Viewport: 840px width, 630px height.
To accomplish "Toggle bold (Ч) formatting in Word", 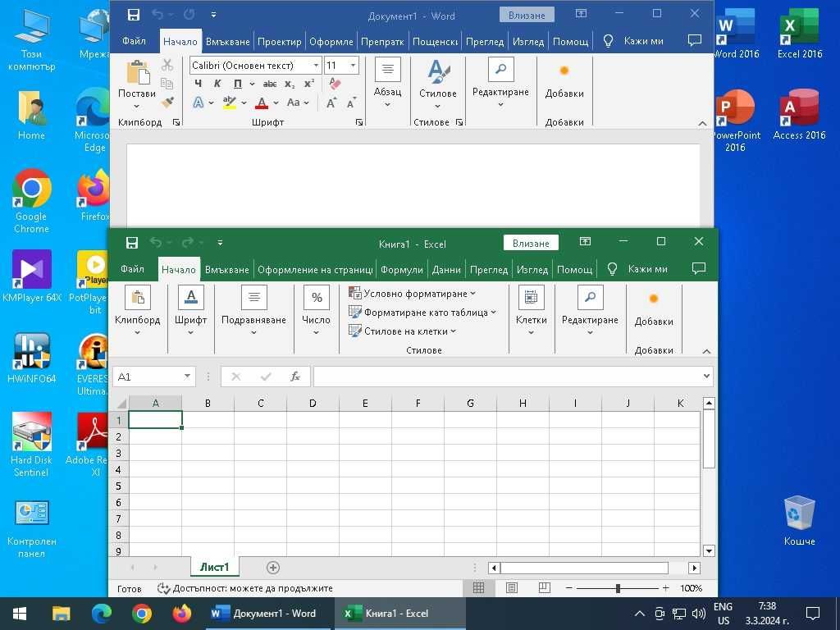I will (199, 84).
